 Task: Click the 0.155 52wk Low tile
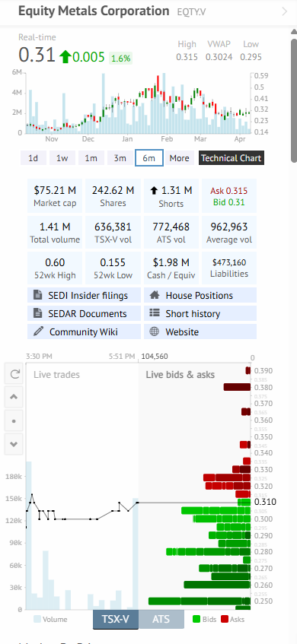click(113, 268)
